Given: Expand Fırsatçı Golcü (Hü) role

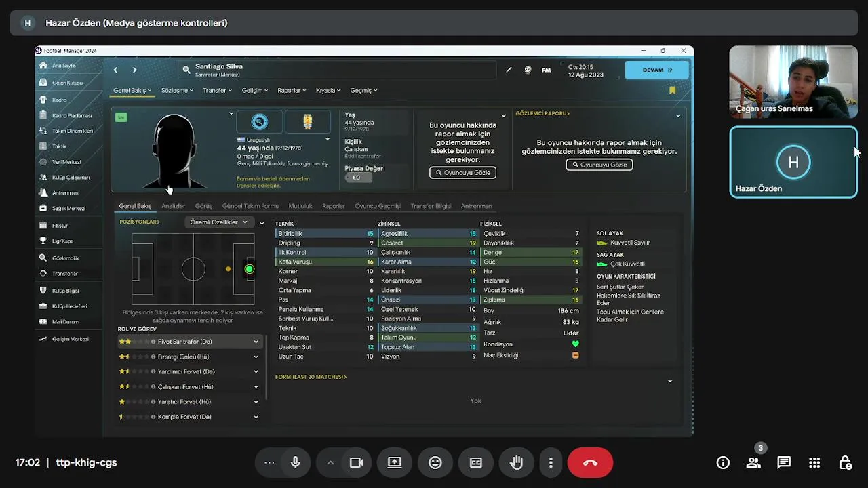Looking at the screenshot, I should click(256, 357).
